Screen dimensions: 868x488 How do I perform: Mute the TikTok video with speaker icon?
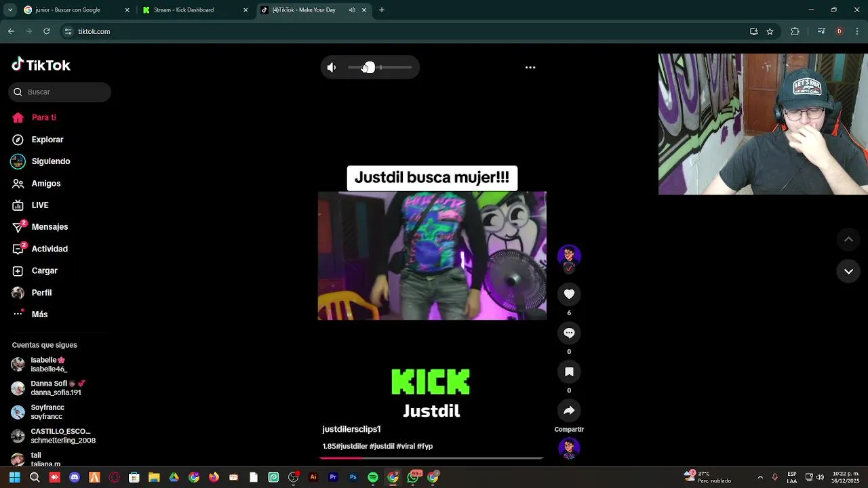point(331,67)
